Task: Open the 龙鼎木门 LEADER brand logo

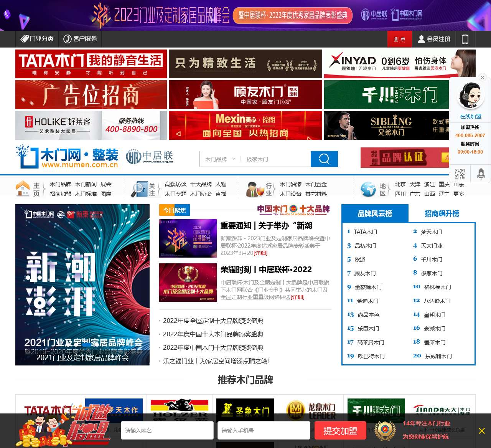Action: pyautogui.click(x=311, y=411)
